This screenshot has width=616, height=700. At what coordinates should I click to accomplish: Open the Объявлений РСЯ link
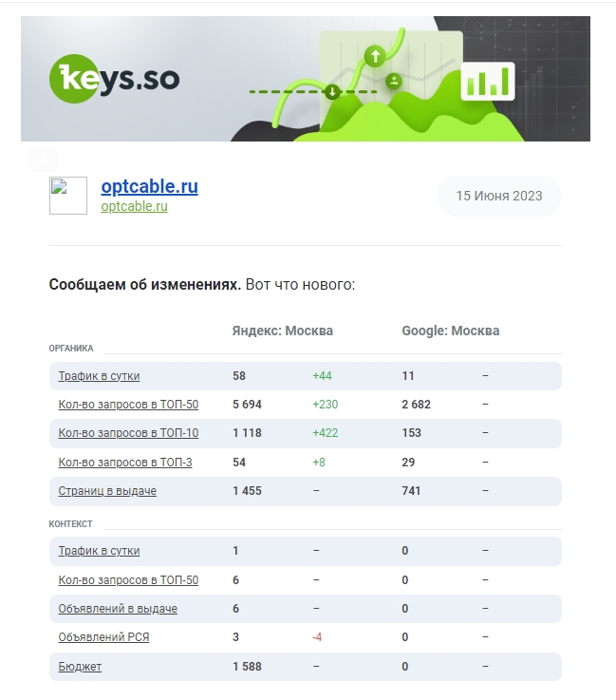point(103,637)
